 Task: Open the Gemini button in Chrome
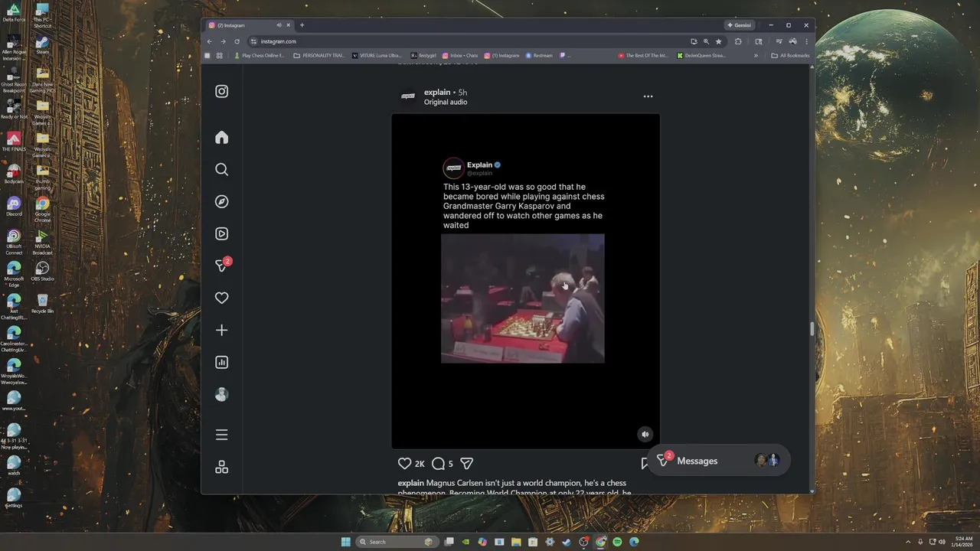(x=740, y=25)
